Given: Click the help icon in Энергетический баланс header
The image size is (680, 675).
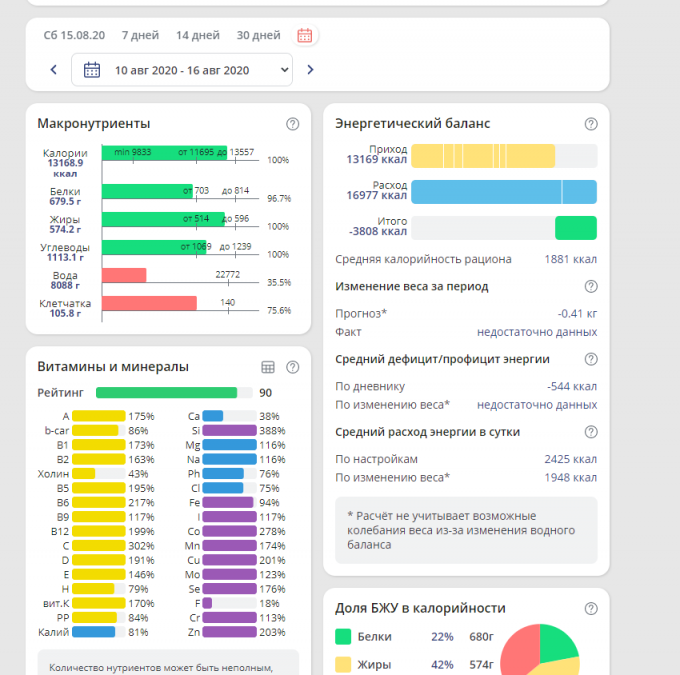Looking at the screenshot, I should [x=591, y=124].
